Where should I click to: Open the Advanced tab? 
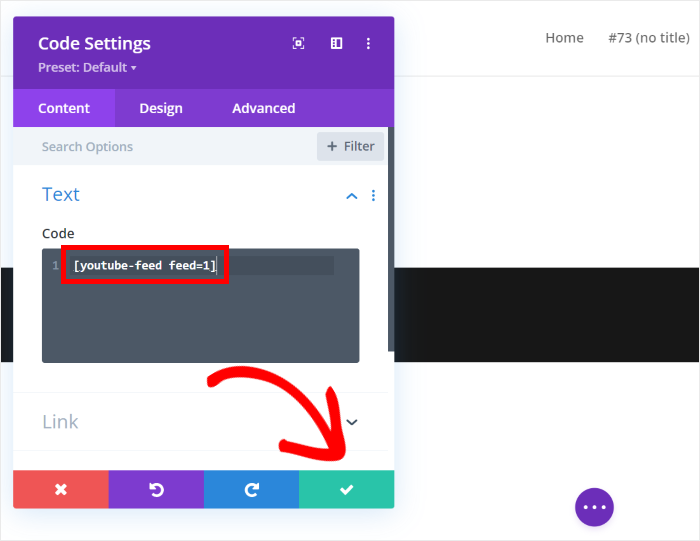tap(263, 108)
